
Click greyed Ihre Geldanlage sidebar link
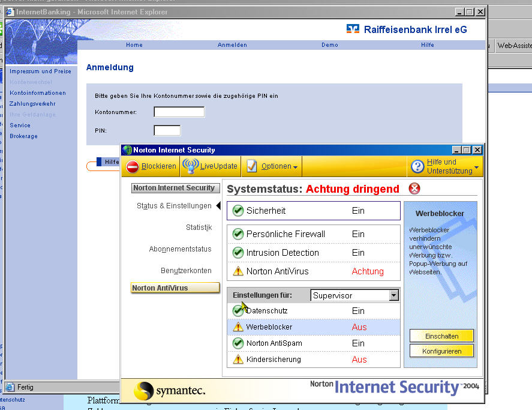pyautogui.click(x=32, y=115)
